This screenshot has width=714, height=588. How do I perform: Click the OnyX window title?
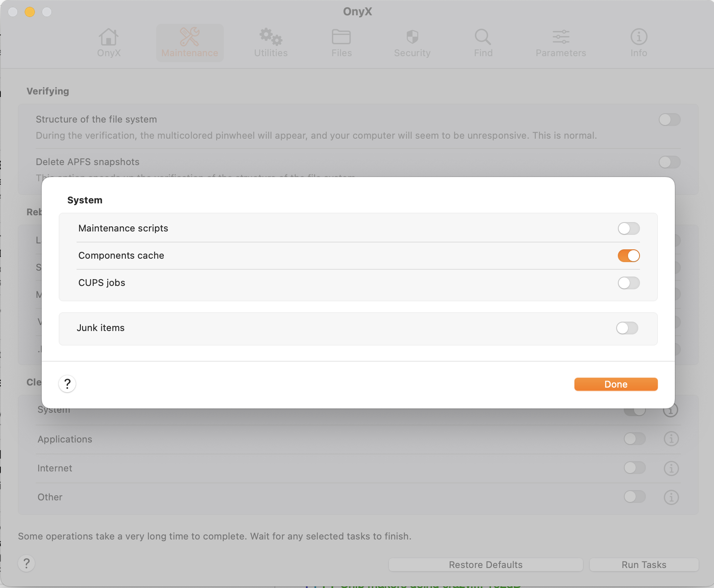tap(357, 11)
